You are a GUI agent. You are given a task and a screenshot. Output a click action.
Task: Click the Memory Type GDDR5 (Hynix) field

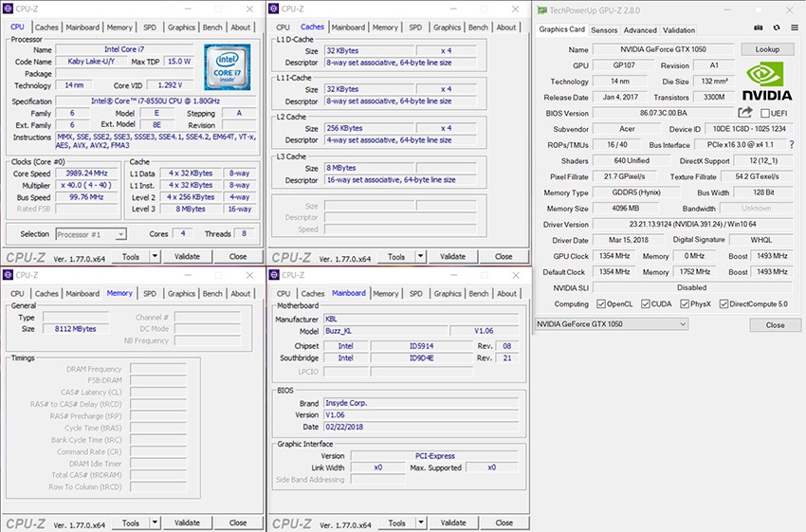click(x=636, y=193)
